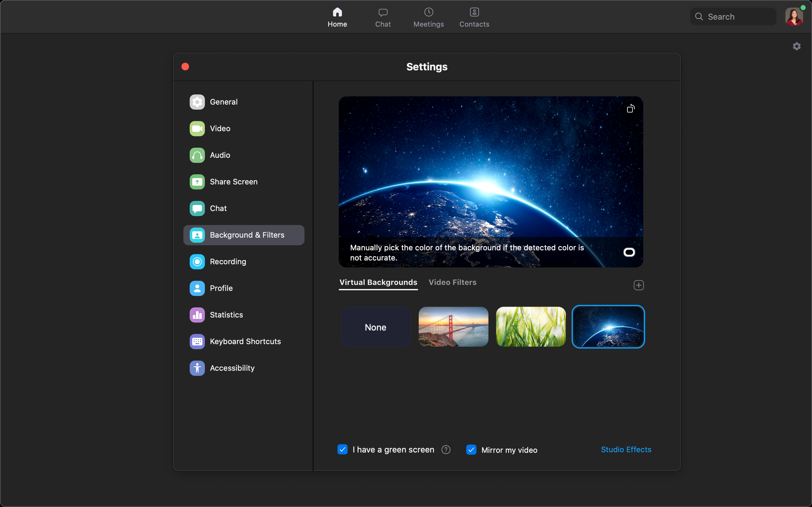812x507 pixels.
Task: Open Accessibility settings section
Action: tap(232, 368)
